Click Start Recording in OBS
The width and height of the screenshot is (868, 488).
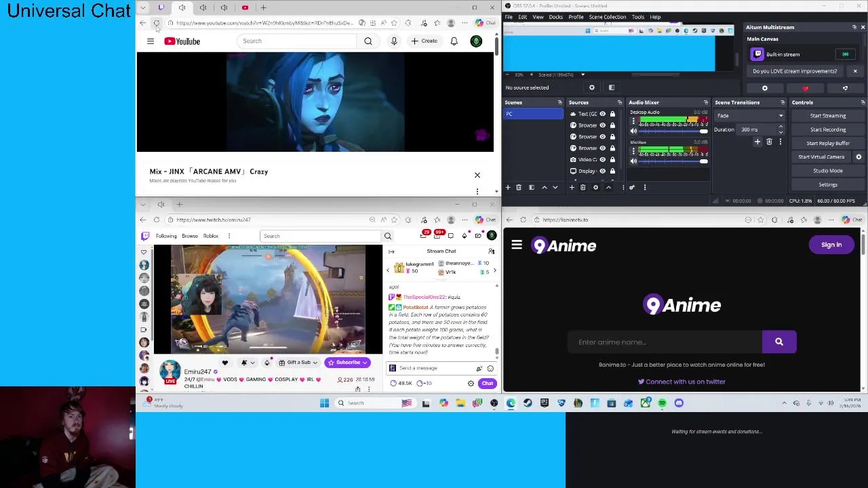coord(827,129)
